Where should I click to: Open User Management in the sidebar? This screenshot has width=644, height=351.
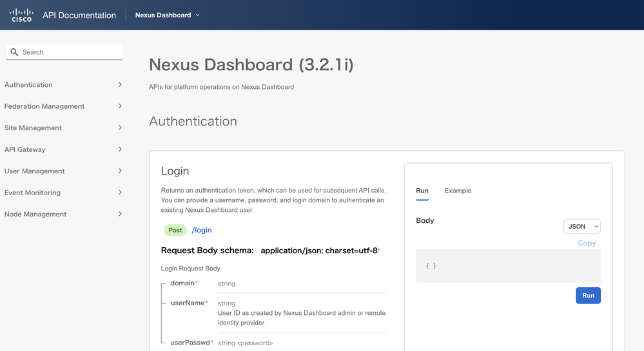(35, 171)
